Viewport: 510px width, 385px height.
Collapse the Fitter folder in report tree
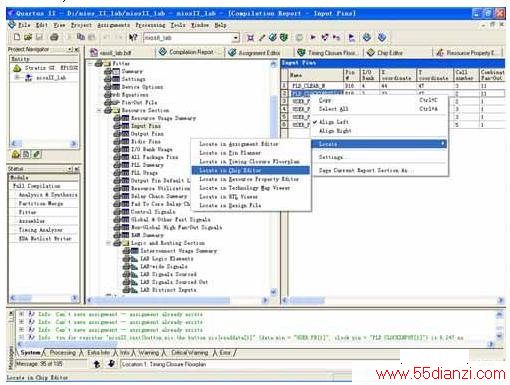pos(90,63)
